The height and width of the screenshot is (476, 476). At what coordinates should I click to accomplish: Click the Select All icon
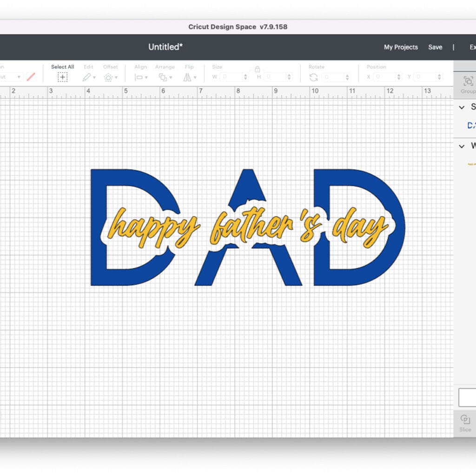tap(63, 77)
